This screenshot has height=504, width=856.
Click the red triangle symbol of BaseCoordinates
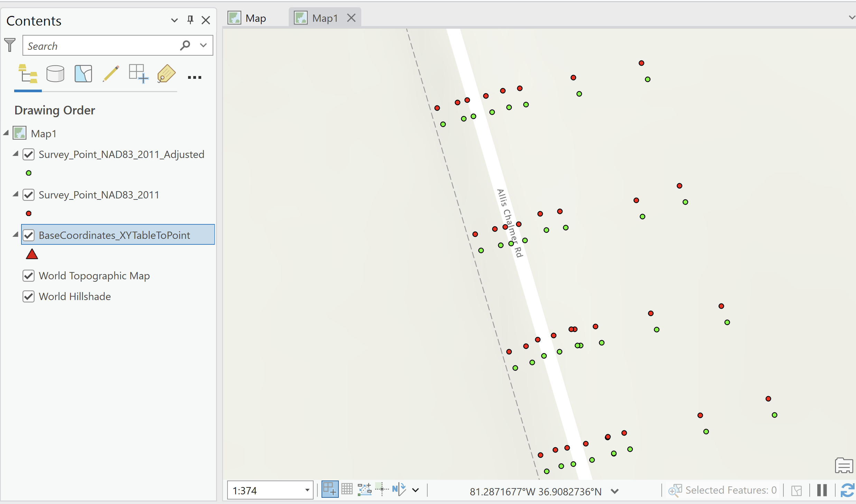[32, 254]
